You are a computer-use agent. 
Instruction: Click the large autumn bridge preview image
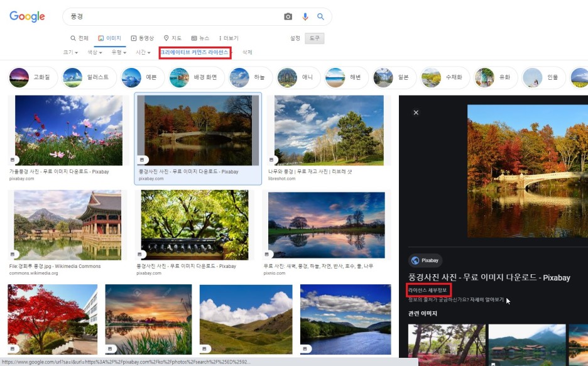[x=528, y=171]
